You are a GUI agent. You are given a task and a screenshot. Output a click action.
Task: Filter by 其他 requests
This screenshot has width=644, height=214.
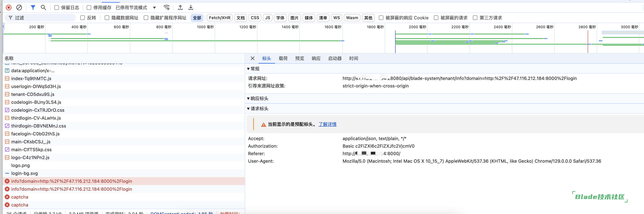click(368, 18)
